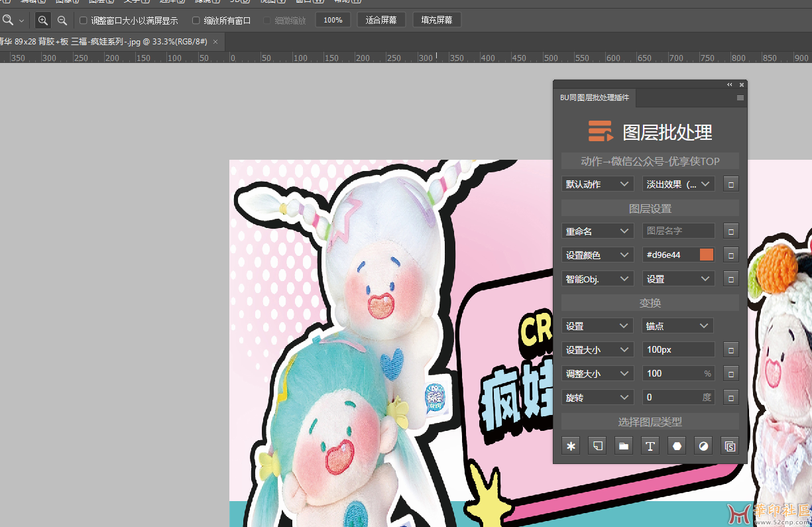Viewport: 812px width, 527px height.
Task: Select adjustment layers half-circle icon
Action: pyautogui.click(x=703, y=446)
